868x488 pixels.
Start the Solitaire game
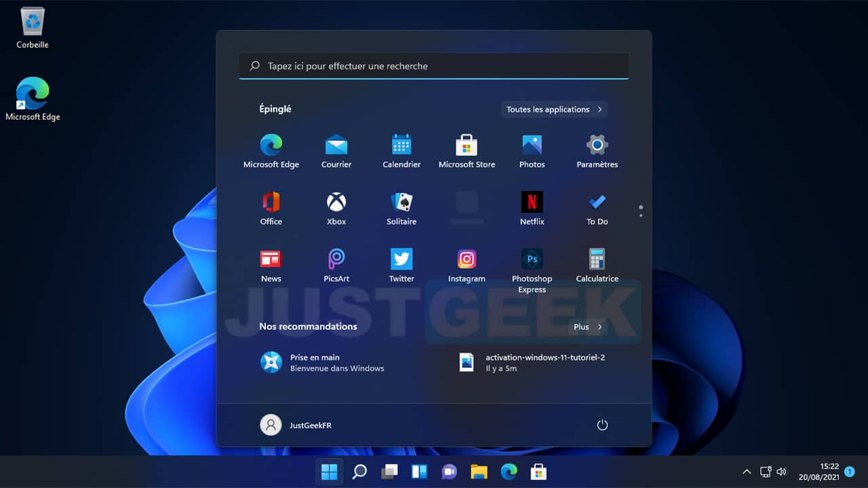tap(401, 208)
